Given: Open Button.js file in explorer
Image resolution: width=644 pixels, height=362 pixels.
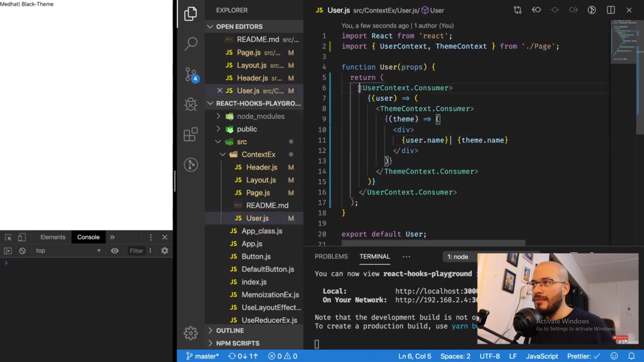Looking at the screenshot, I should 254,256.
